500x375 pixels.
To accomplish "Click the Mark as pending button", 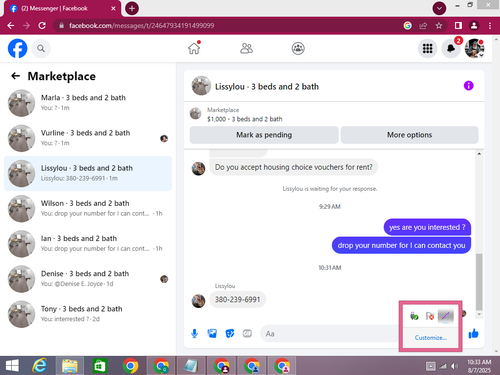I will (x=264, y=135).
